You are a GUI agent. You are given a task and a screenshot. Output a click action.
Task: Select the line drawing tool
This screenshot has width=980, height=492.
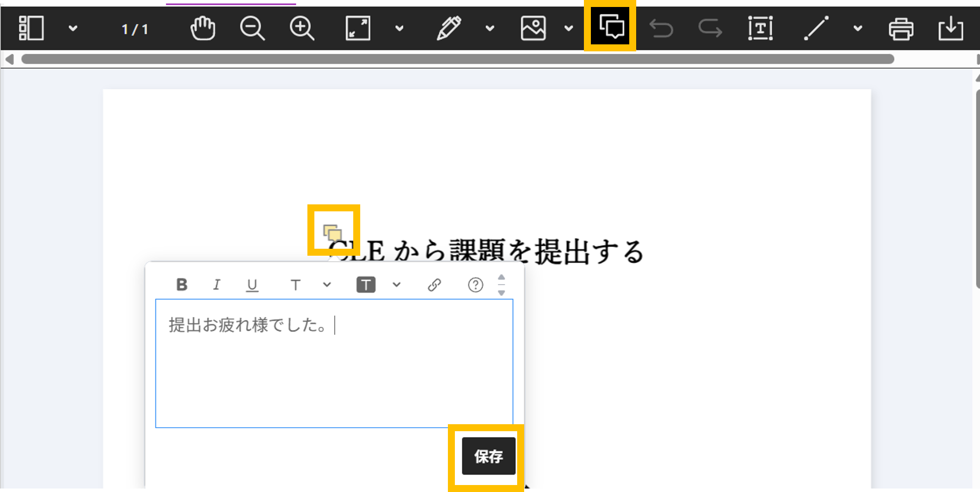(x=816, y=28)
